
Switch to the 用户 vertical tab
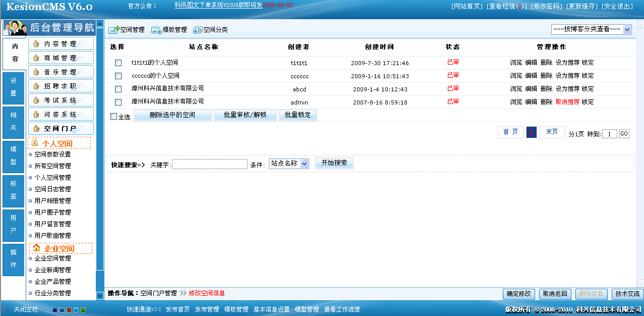14,225
